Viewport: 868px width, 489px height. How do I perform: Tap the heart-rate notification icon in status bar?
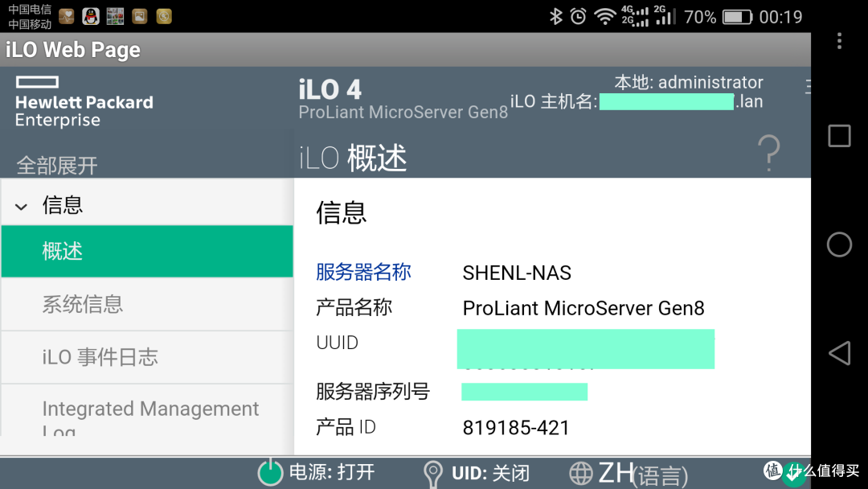pos(67,17)
